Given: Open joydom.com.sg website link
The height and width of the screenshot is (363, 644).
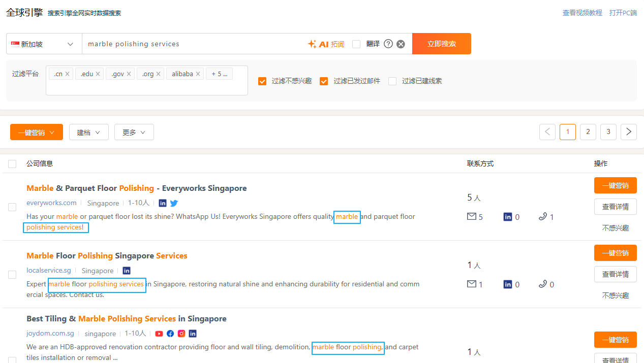Looking at the screenshot, I should (x=50, y=334).
